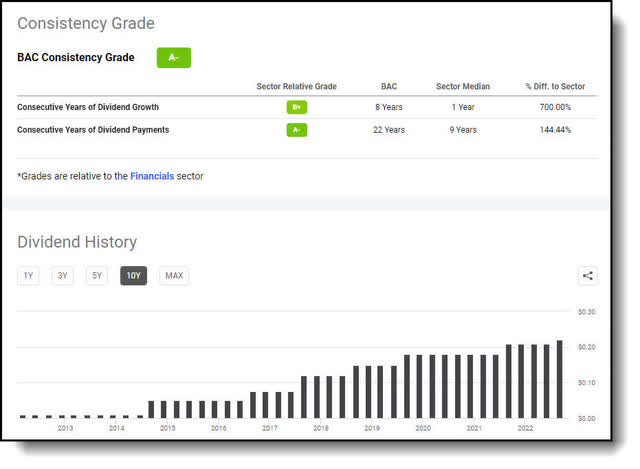Click the 2017 axis label
The width and height of the screenshot is (640, 469).
[x=269, y=428]
